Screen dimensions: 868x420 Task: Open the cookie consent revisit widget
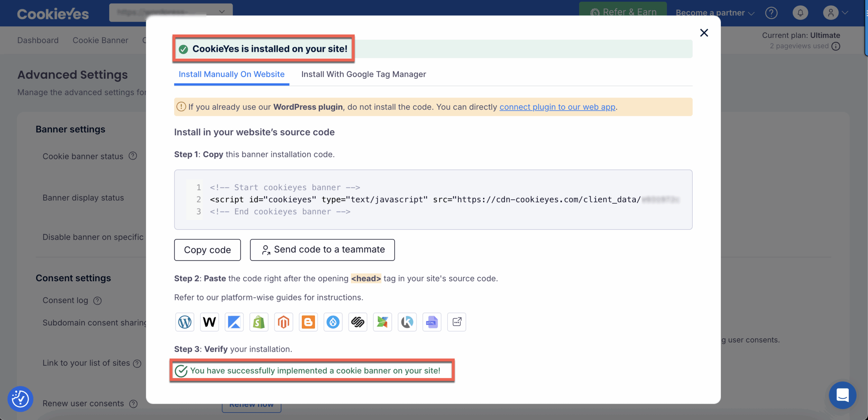tap(20, 399)
